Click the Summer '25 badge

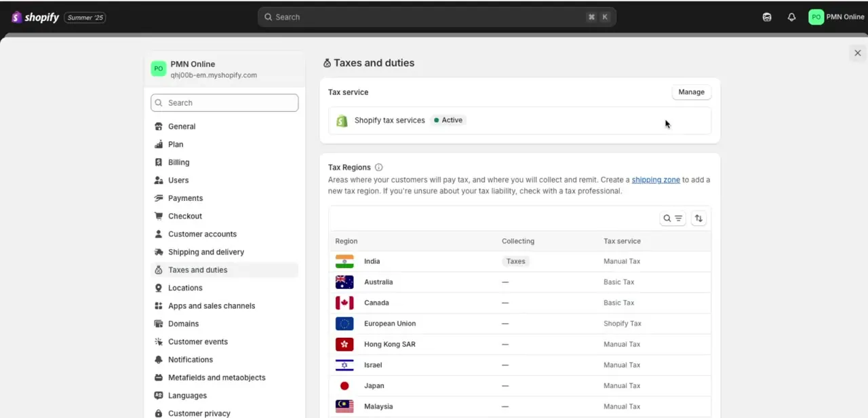click(85, 18)
